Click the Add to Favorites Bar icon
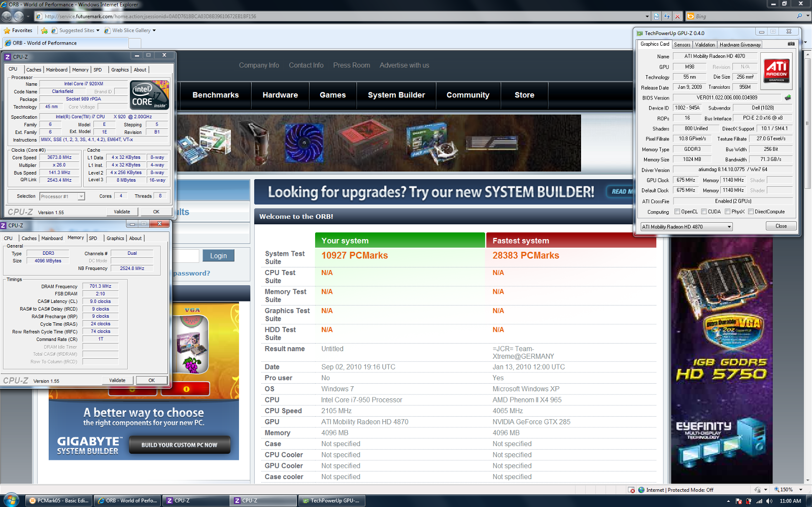 [x=44, y=30]
